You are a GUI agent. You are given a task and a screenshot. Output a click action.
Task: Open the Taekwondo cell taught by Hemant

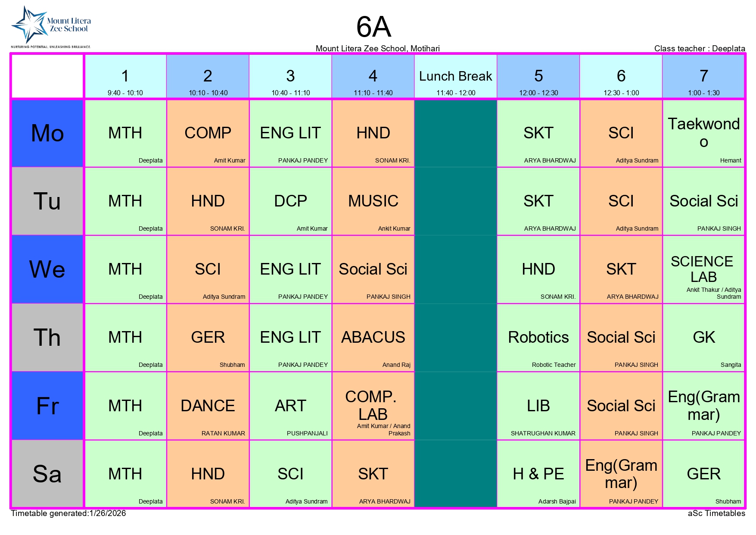[x=703, y=133]
